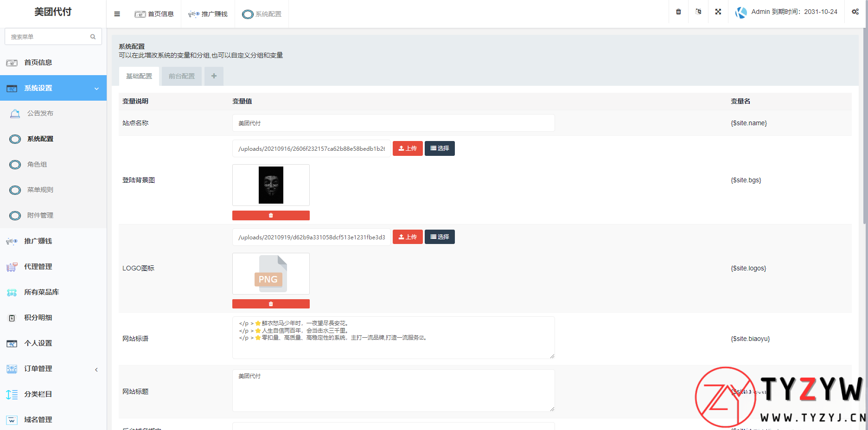
Task: Click the login background mask thumbnail
Action: pos(271,185)
